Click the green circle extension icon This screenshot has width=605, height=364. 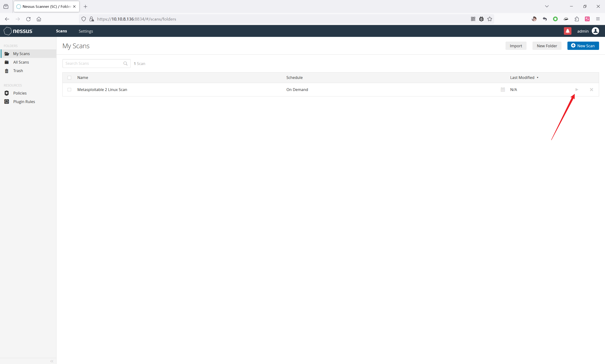point(555,19)
